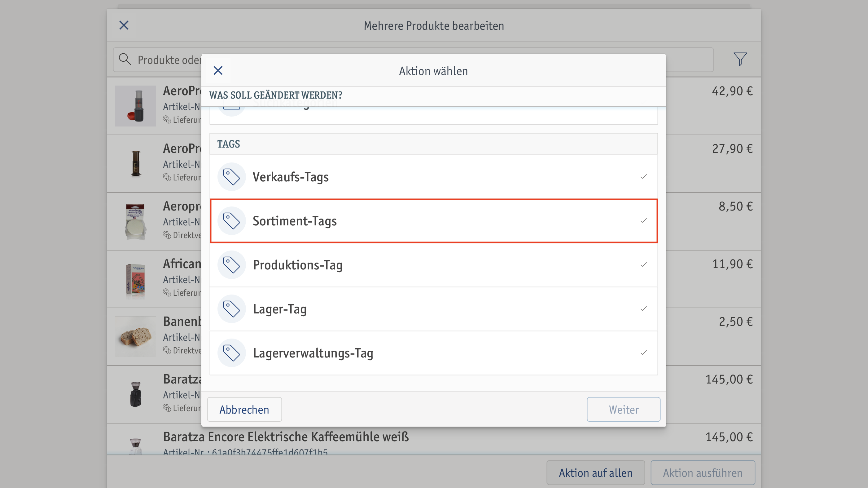Click the search magnifier icon
Viewport: 868px width, 488px height.
click(x=125, y=59)
